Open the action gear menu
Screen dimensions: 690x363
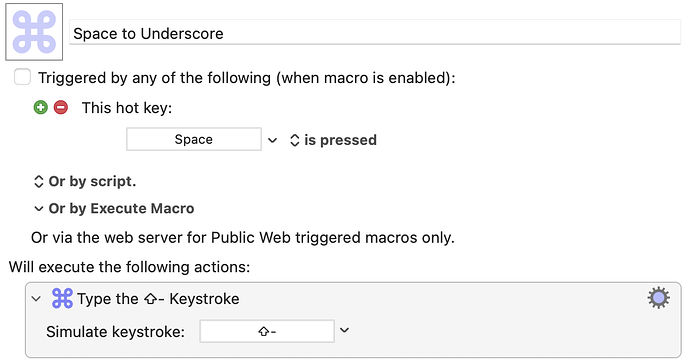coord(658,298)
